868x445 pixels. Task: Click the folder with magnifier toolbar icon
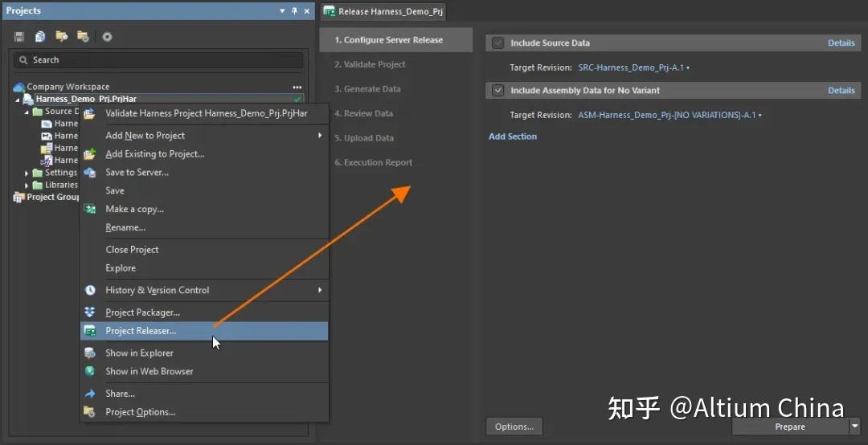click(x=61, y=36)
